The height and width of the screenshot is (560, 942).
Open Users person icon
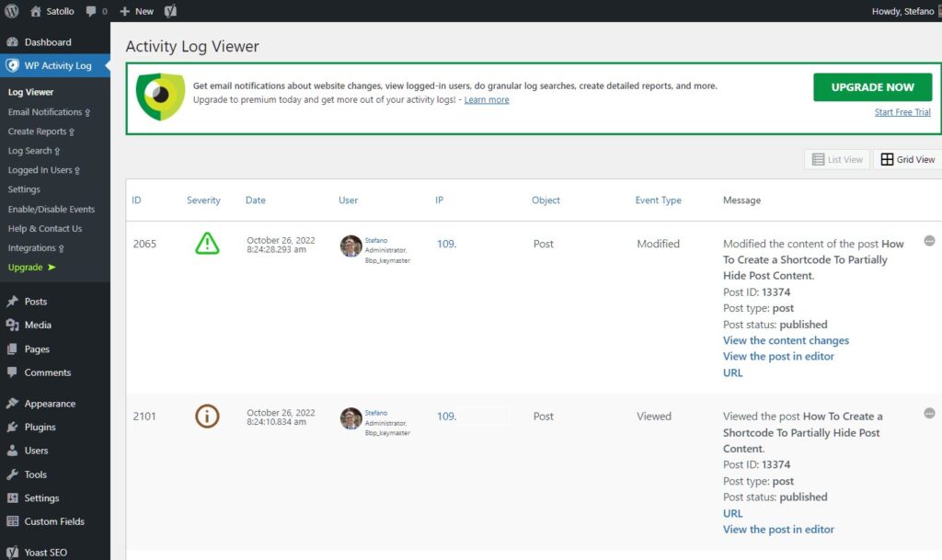pyautogui.click(x=12, y=451)
